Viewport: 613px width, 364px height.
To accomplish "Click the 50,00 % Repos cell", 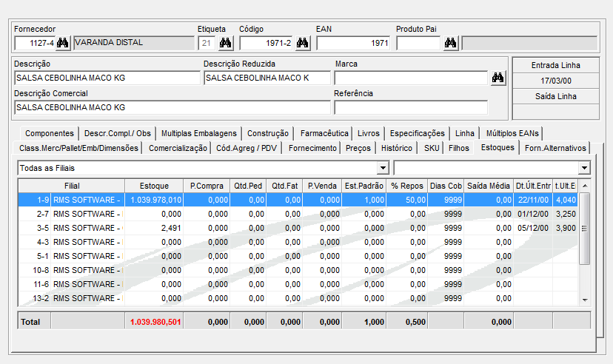I will coord(406,200).
